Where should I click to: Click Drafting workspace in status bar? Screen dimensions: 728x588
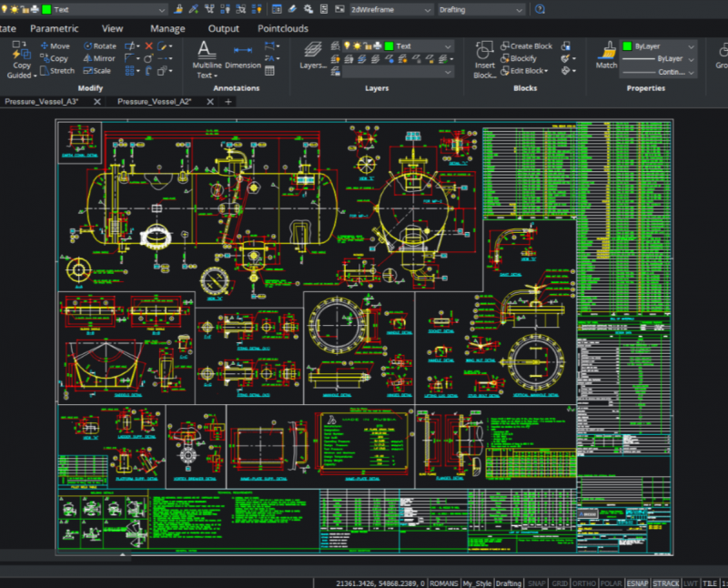click(509, 583)
